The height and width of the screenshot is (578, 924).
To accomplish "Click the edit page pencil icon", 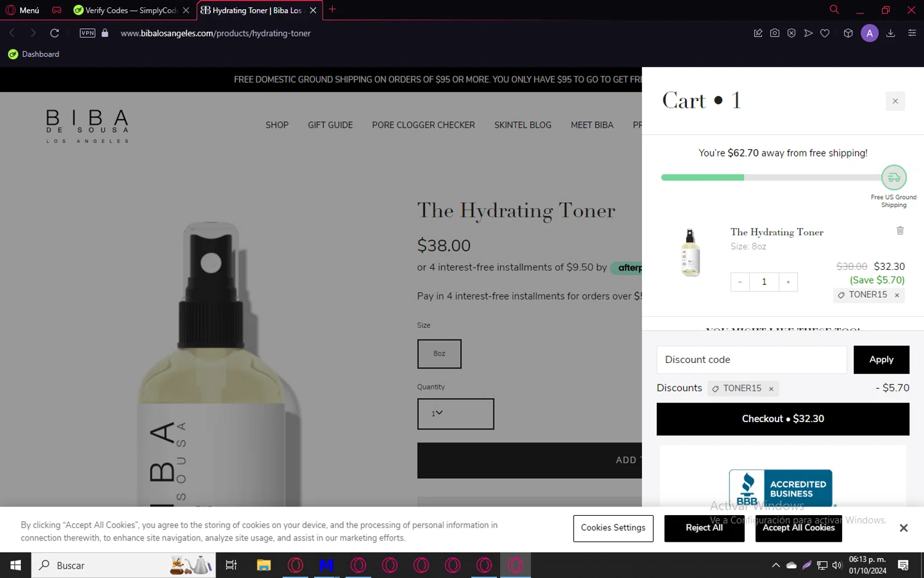I will tap(758, 33).
